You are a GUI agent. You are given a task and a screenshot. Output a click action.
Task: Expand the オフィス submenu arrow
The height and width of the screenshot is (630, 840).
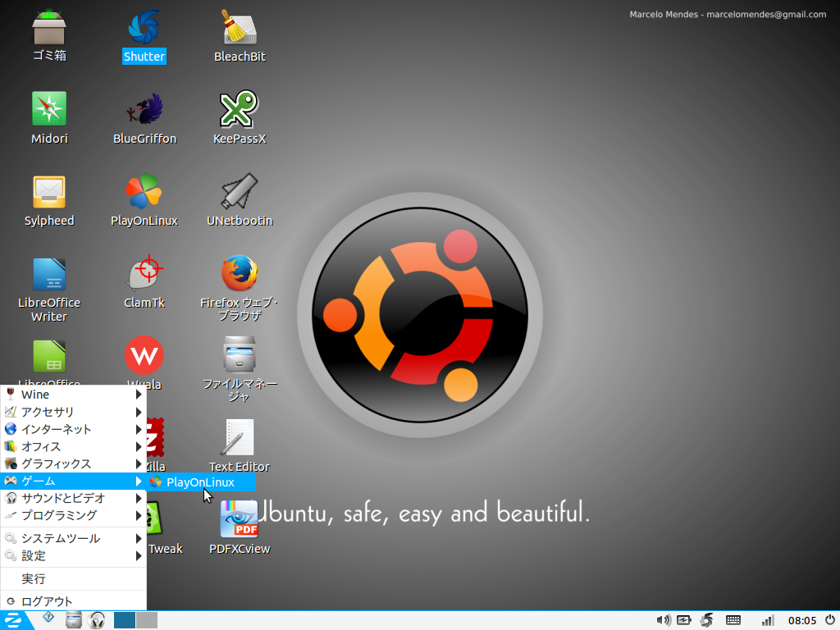pos(138,446)
